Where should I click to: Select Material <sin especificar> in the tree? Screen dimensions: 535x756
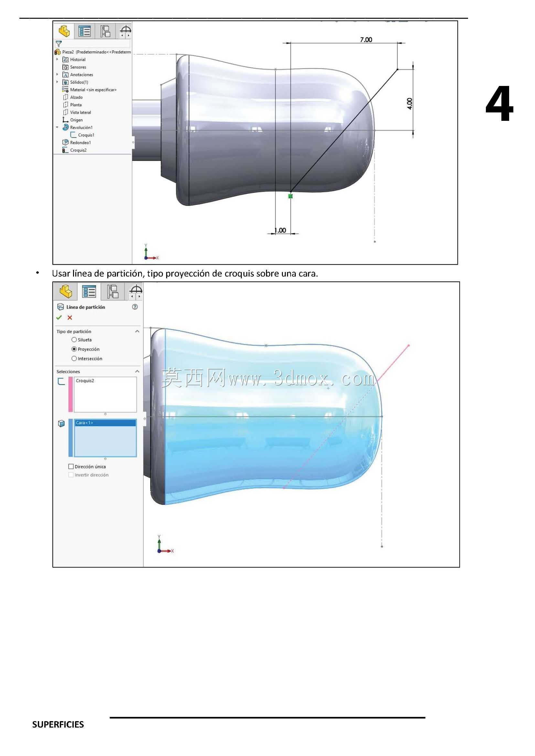93,90
